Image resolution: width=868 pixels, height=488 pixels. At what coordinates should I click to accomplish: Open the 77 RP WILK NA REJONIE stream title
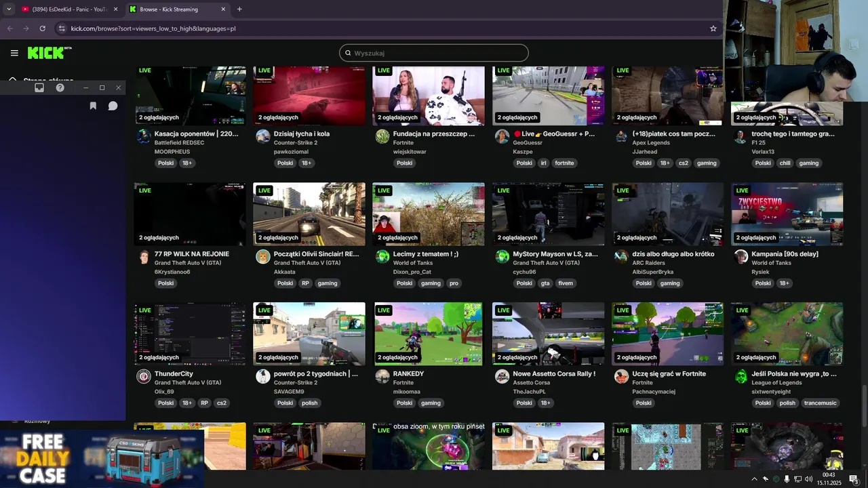(192, 254)
